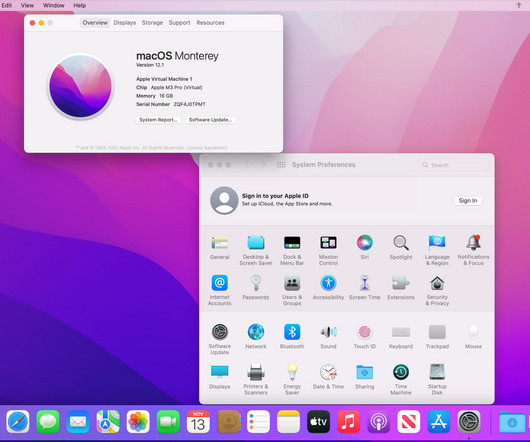Switch to the Resources tab
The width and height of the screenshot is (530, 442).
[210, 23]
